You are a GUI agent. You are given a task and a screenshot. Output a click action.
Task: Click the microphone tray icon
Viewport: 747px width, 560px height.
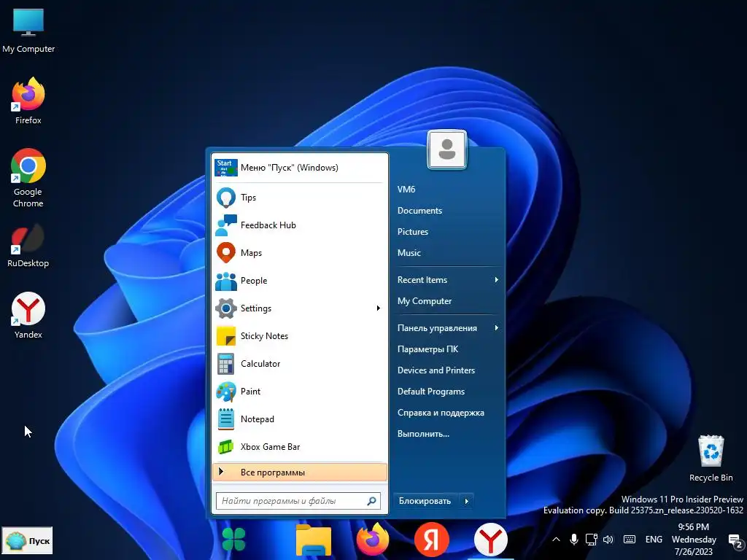574,540
